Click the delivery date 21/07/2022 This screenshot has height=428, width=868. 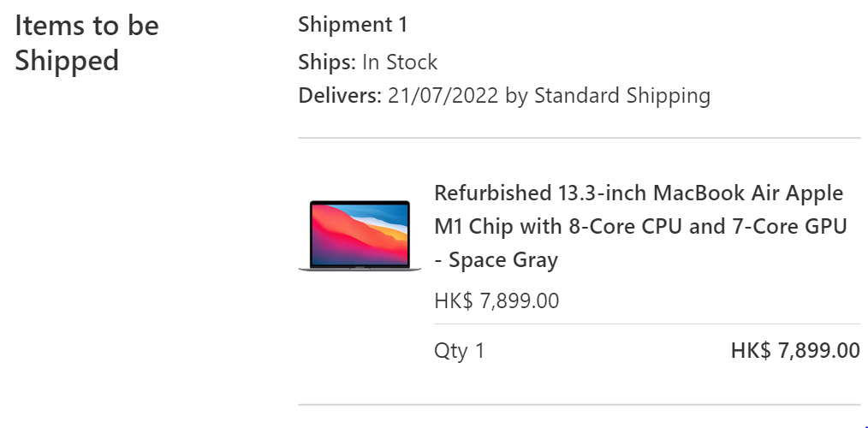pos(443,96)
